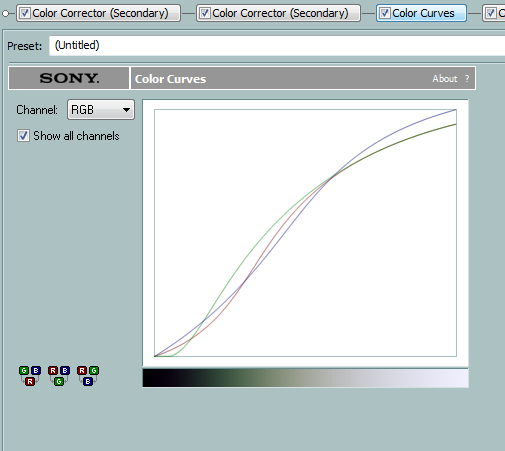Click the curve endpoint at the graph's top-right corner
Image resolution: width=505 pixels, height=451 pixels.
click(x=456, y=109)
